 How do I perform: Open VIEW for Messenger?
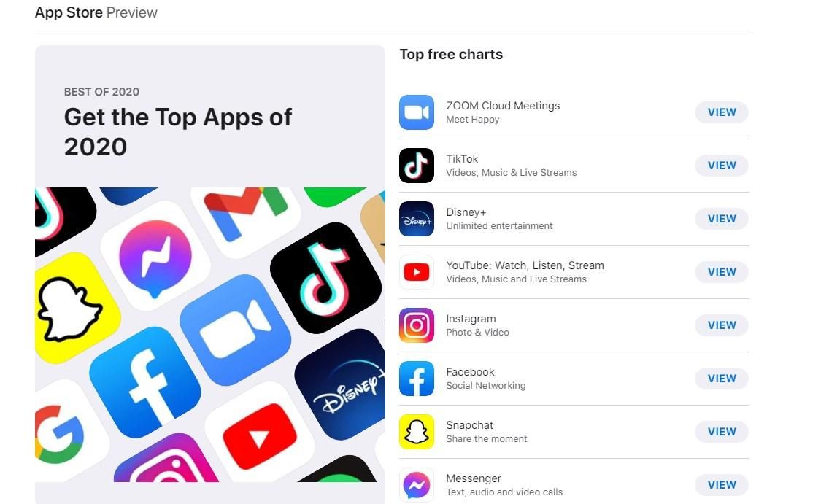tap(722, 485)
